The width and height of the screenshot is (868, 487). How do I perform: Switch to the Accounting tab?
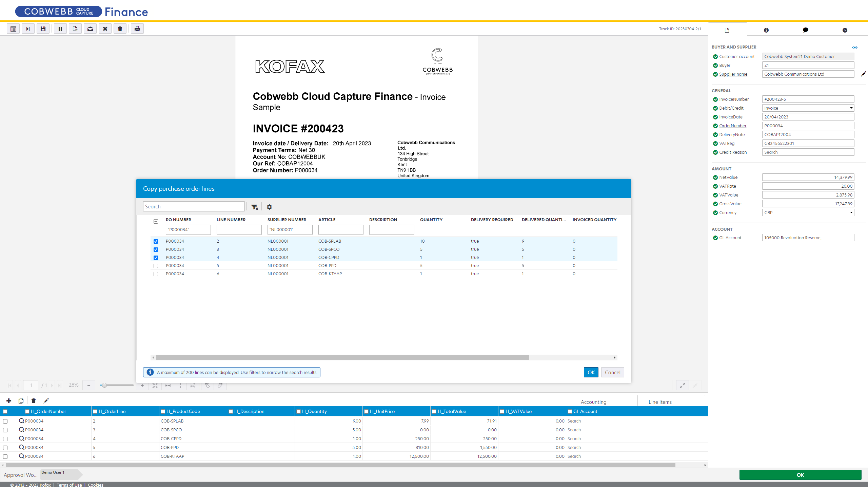[593, 402]
